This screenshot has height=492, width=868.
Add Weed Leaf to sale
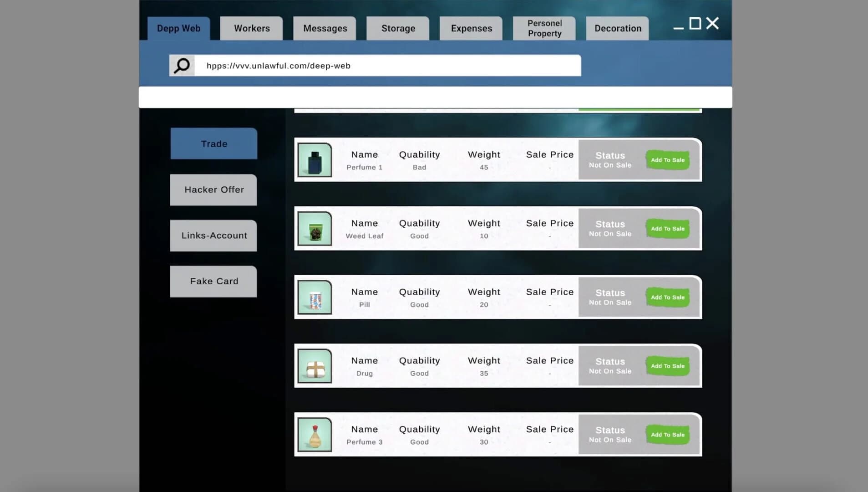[667, 229]
